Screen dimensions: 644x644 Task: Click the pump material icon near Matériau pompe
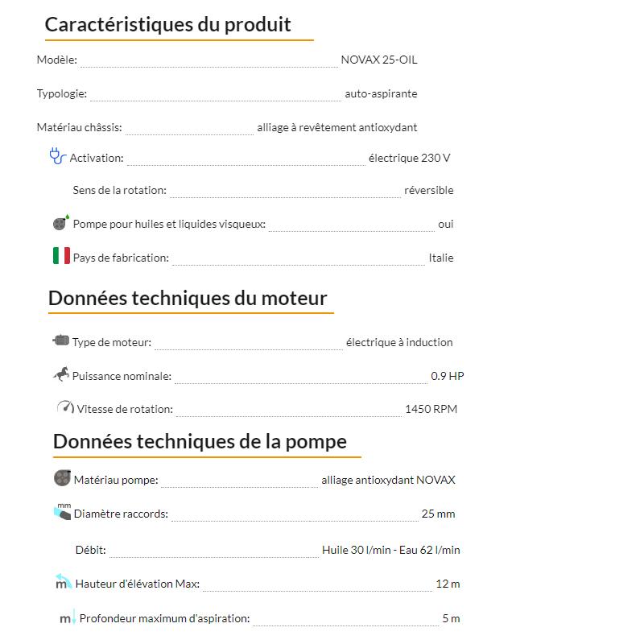(62, 477)
